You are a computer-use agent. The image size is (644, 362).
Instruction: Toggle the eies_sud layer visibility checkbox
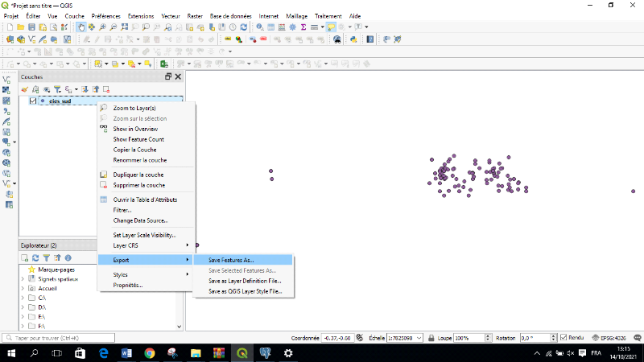click(x=32, y=101)
